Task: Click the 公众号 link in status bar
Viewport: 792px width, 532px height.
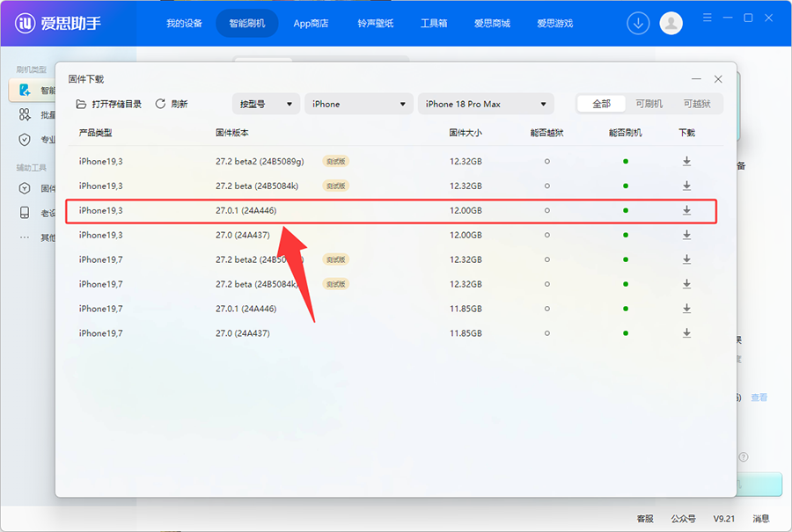Action: click(x=683, y=519)
